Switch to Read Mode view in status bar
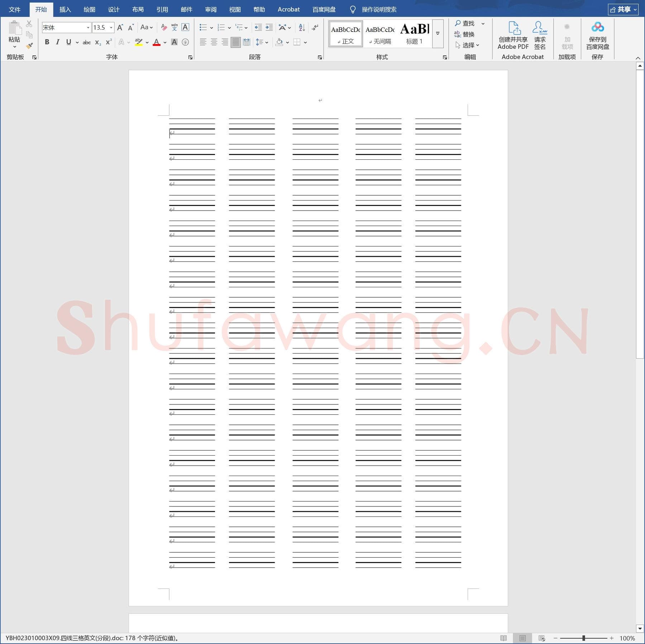This screenshot has height=644, width=645. point(503,638)
